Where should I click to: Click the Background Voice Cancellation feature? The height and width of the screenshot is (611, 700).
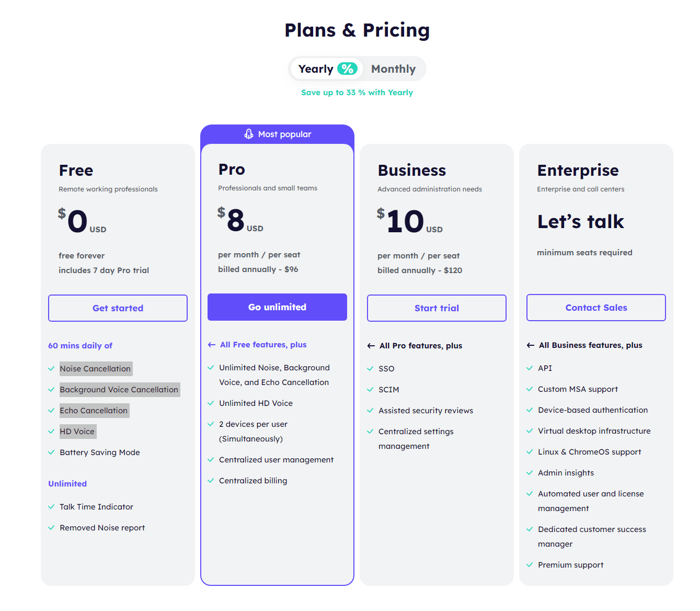pos(119,390)
